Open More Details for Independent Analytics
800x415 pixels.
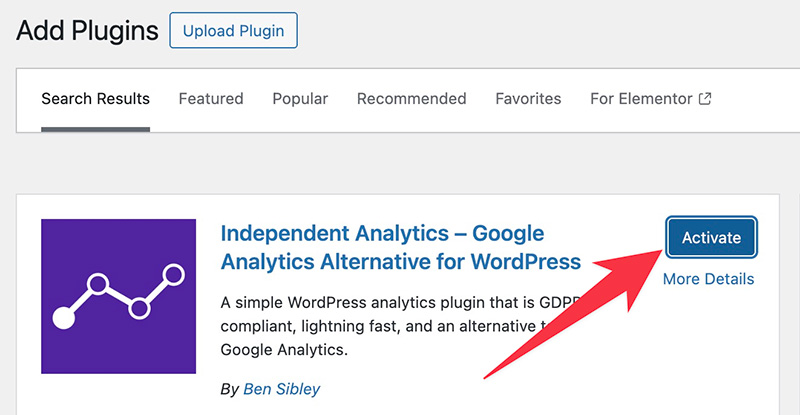(708, 279)
